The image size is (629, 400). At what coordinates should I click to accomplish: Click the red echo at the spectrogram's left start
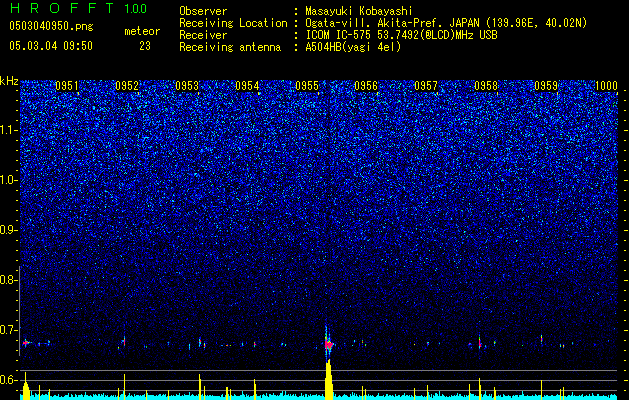pos(26,343)
